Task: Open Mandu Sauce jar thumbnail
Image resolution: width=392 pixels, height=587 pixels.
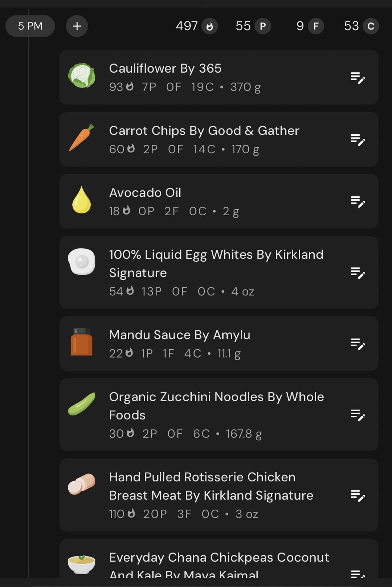Action: [82, 342]
